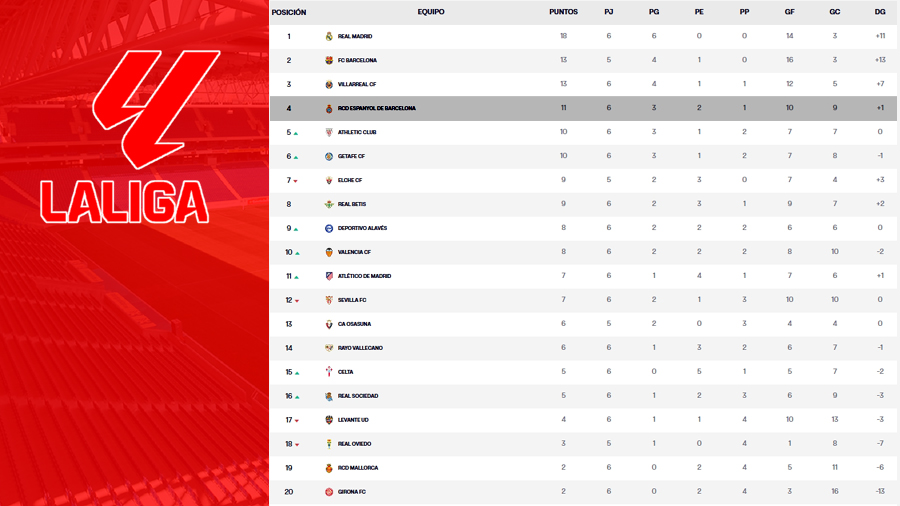Click the Athletic Club crest icon
This screenshot has width=900, height=506.
pyautogui.click(x=329, y=132)
